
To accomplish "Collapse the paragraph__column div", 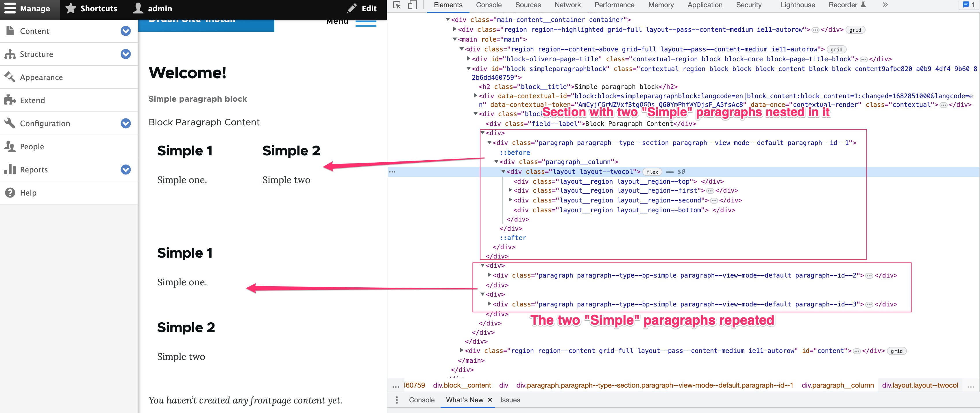I will pos(496,162).
